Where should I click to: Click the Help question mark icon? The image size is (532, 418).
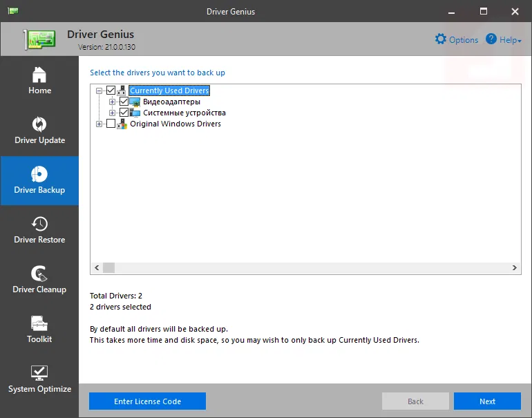click(491, 39)
